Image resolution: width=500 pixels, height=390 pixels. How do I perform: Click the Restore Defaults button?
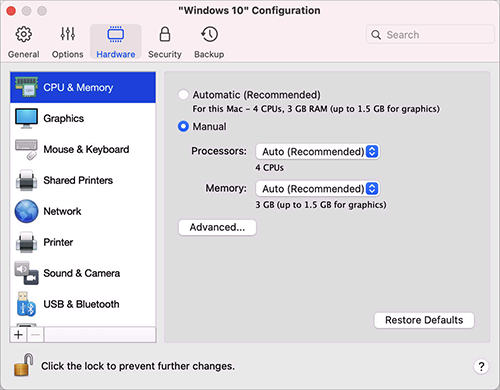click(x=424, y=320)
